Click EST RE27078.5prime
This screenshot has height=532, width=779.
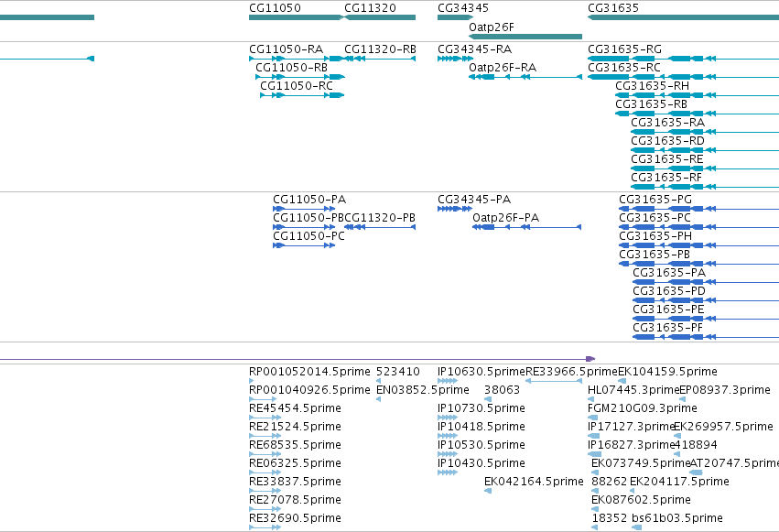click(x=295, y=501)
